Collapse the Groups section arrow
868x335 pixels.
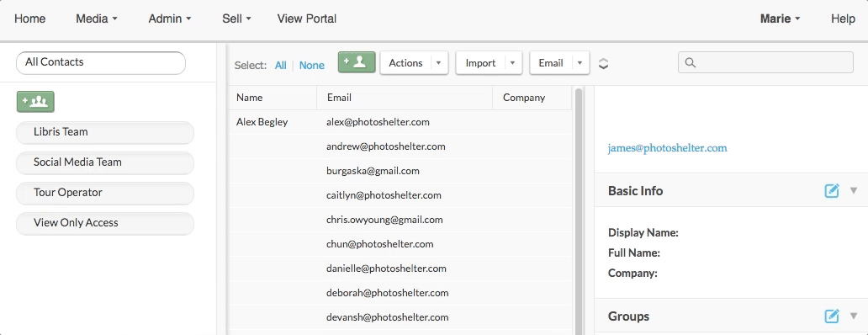click(854, 316)
